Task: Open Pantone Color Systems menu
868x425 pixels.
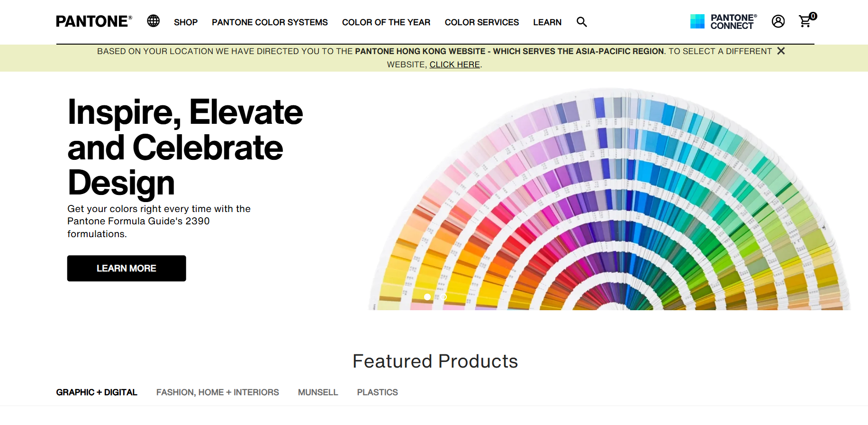Action: click(270, 22)
